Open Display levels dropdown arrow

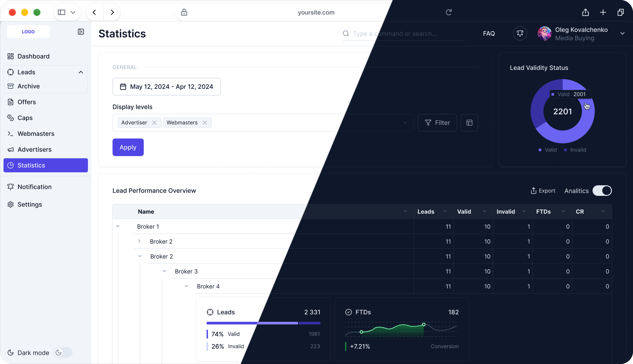coord(405,123)
